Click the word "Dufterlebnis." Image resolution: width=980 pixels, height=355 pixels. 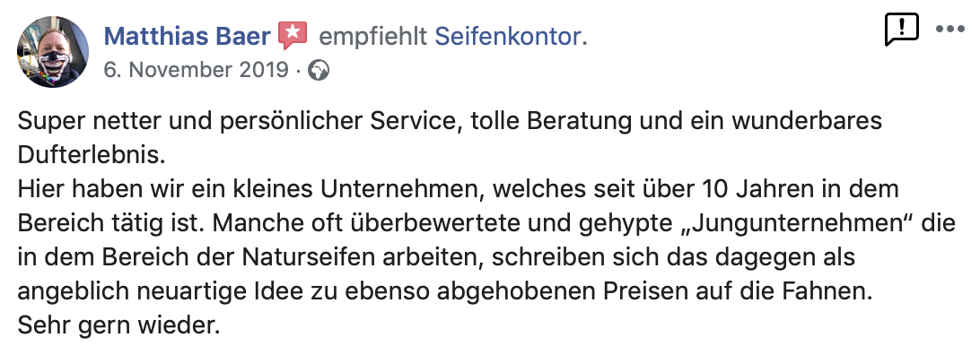[x=92, y=155]
